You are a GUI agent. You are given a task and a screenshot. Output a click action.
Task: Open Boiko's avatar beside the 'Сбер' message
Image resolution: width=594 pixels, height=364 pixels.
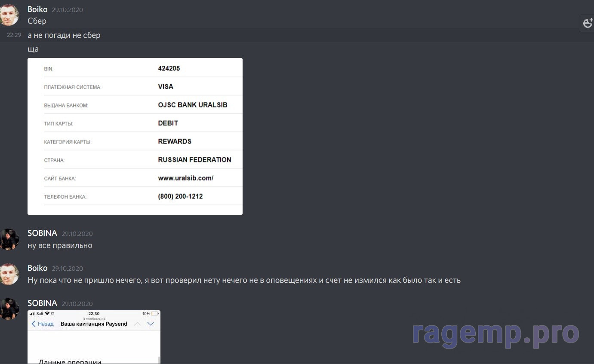9,15
